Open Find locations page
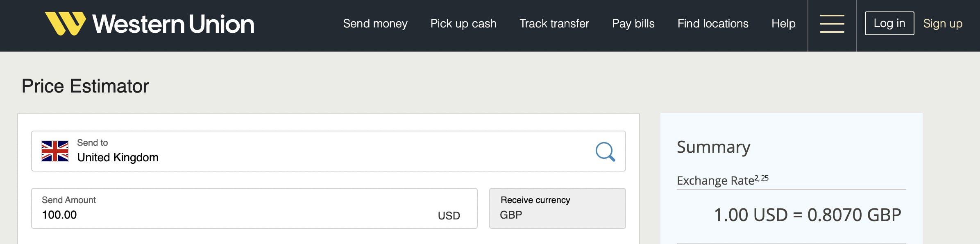The height and width of the screenshot is (244, 980). (713, 24)
